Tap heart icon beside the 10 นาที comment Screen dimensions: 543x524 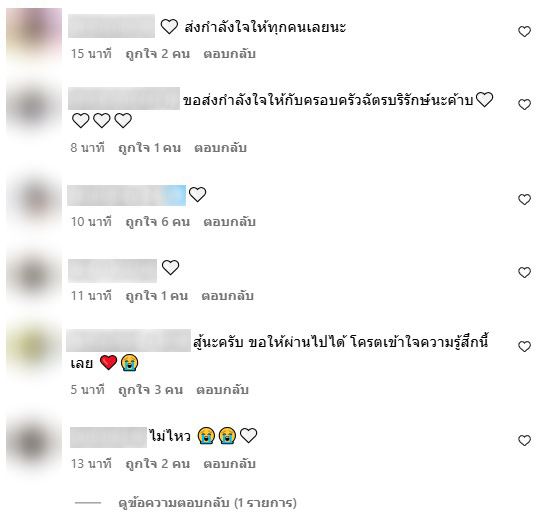coord(524,199)
